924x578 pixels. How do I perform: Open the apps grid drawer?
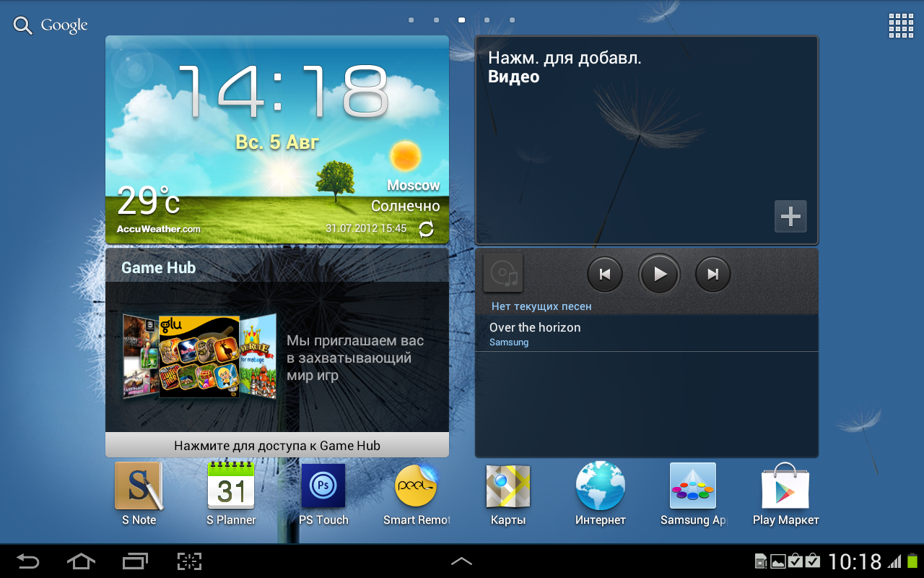pyautogui.click(x=901, y=25)
